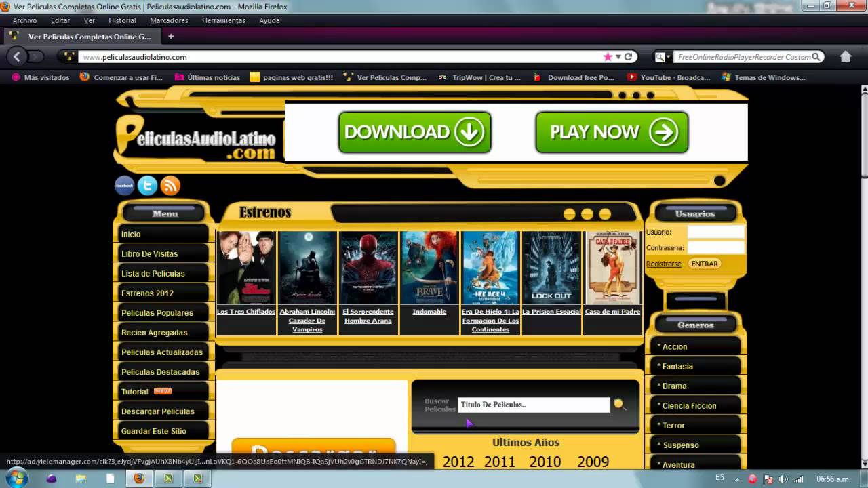Open the Últimas noticias bookmark
The image size is (868, 488).
[208, 77]
